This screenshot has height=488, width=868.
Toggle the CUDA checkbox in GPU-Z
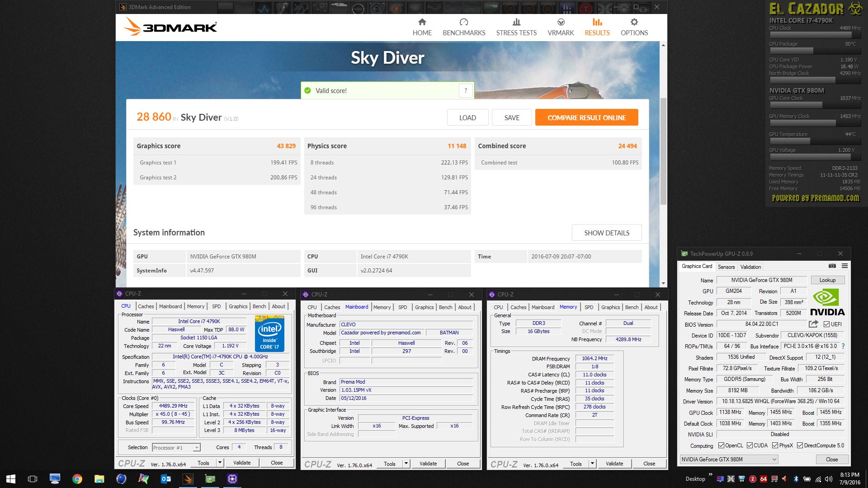(750, 446)
